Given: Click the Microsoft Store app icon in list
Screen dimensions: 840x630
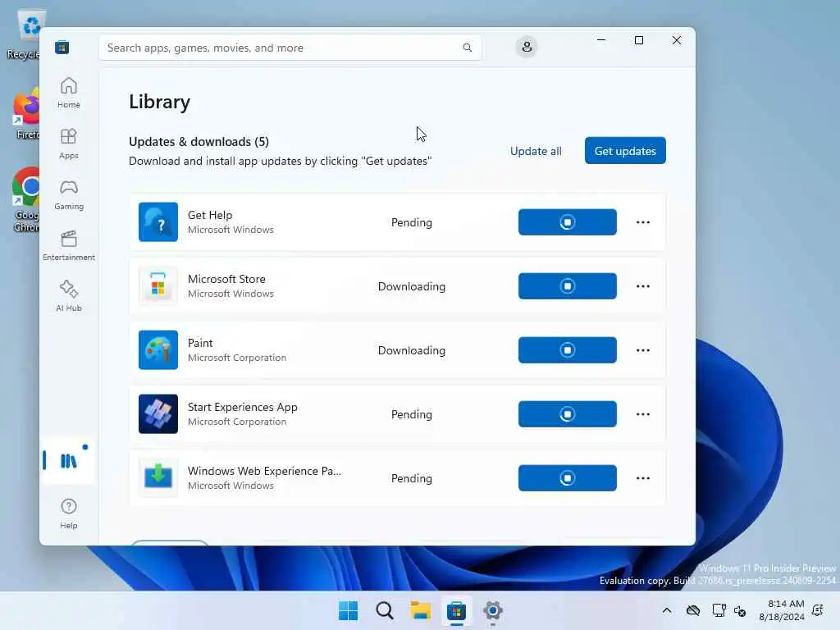Looking at the screenshot, I should [158, 285].
